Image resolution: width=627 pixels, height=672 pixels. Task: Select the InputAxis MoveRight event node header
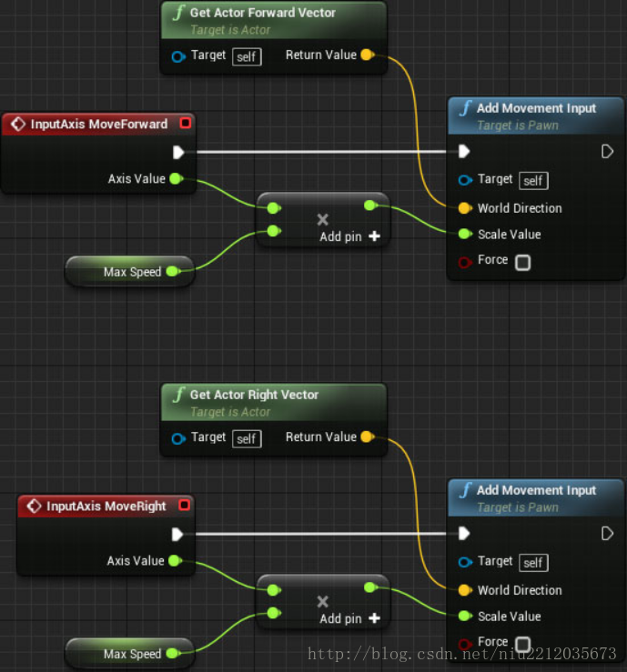[x=106, y=507]
